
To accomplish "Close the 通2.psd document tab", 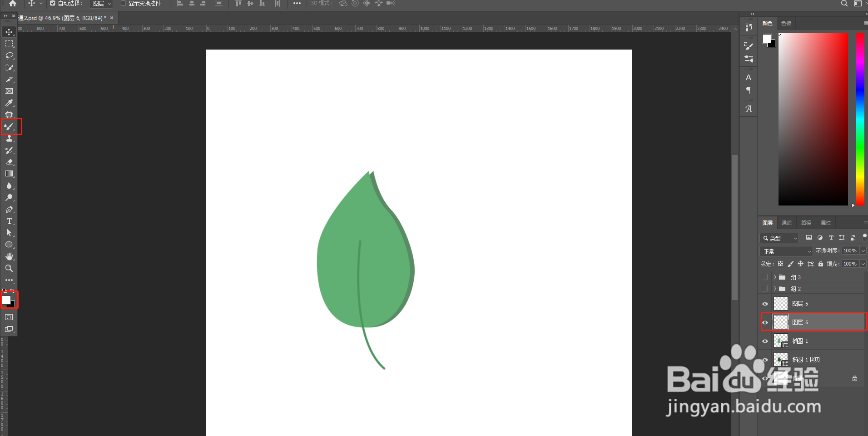I will (112, 18).
